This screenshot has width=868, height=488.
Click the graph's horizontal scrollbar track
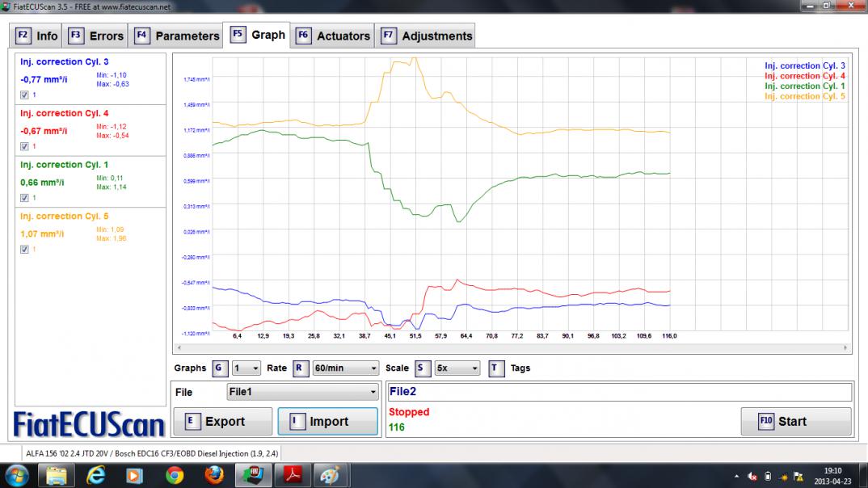tap(511, 347)
